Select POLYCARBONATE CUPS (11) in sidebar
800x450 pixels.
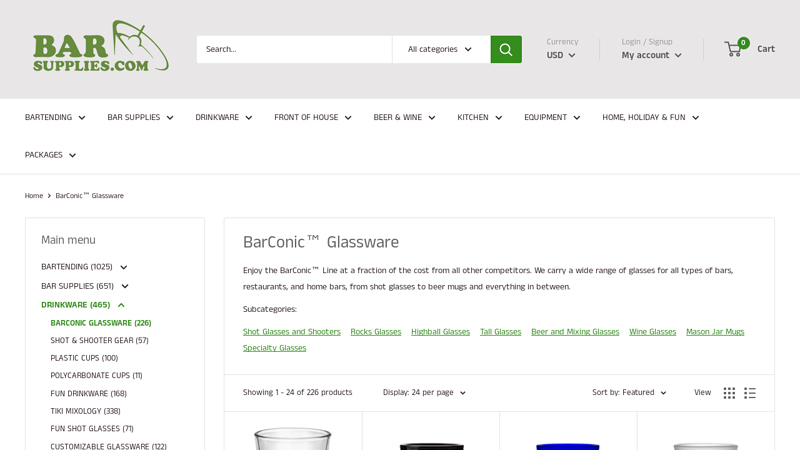point(96,376)
